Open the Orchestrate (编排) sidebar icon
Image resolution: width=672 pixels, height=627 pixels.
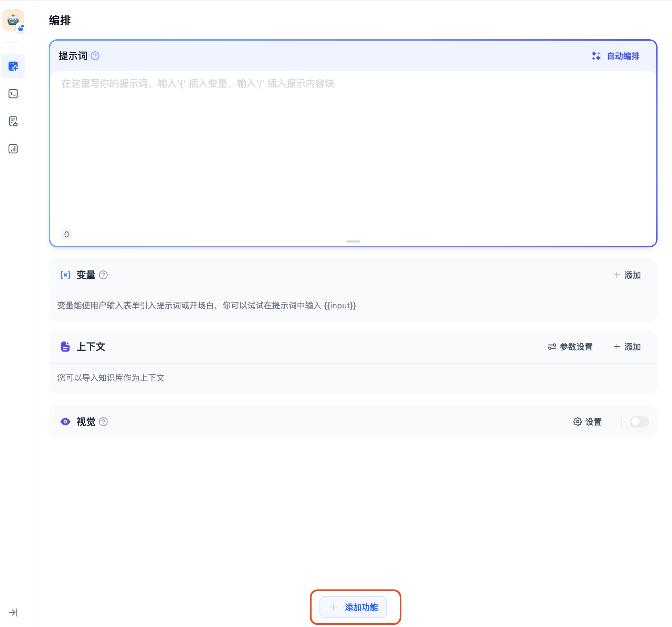[x=13, y=66]
